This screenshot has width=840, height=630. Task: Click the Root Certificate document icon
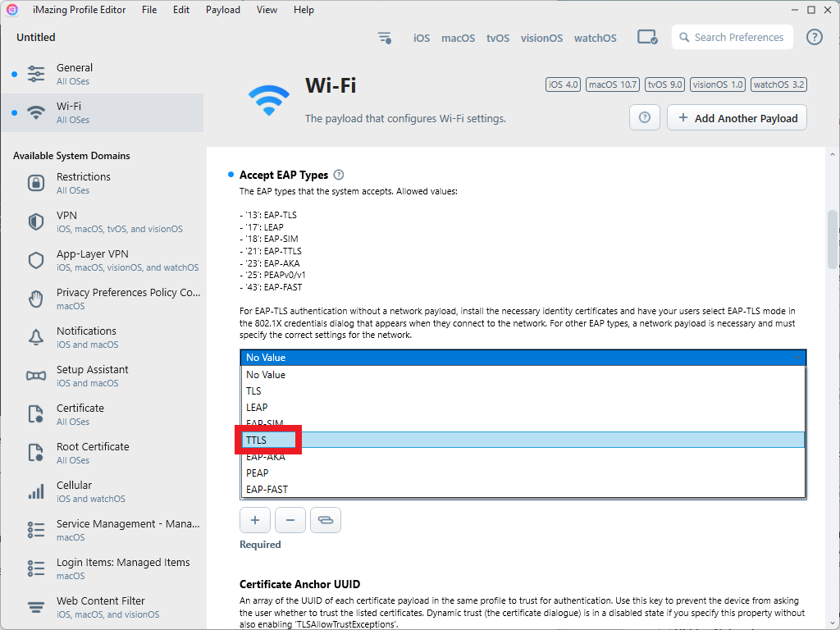(x=36, y=453)
